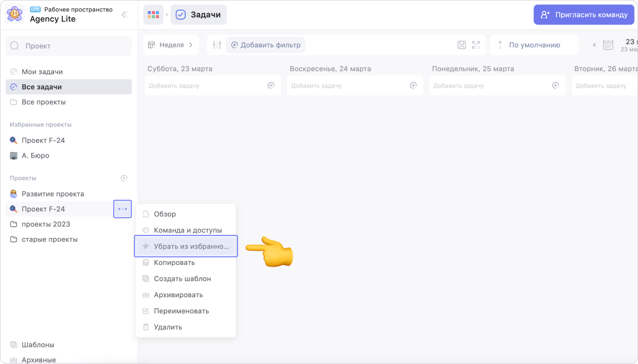Click Добавить задачу field under Воскресенье
The image size is (638, 364).
tap(355, 86)
